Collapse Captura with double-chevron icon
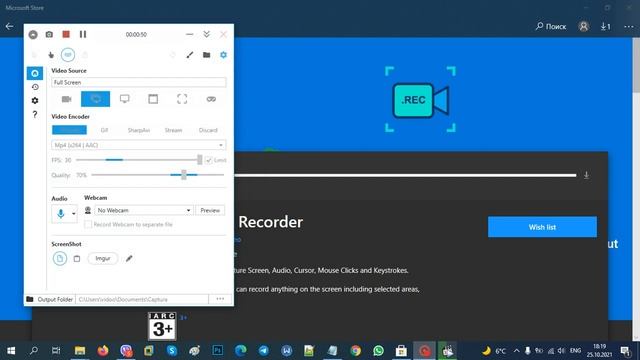The width and height of the screenshot is (640, 360). point(207,34)
